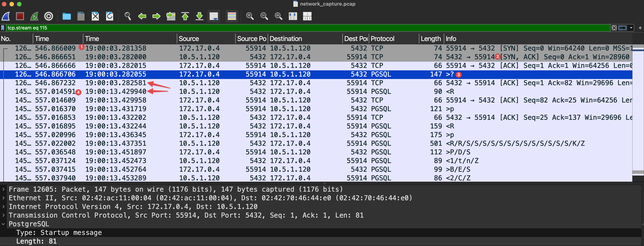Image resolution: width=644 pixels, height=246 pixels.
Task: Apply the tcp.stream filter arrow
Action: 623,28
